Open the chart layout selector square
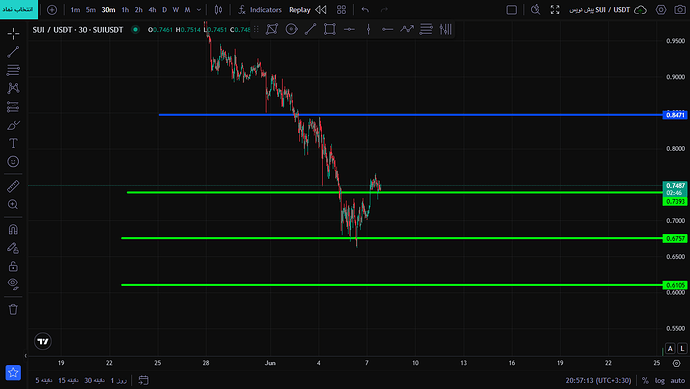 (511, 10)
